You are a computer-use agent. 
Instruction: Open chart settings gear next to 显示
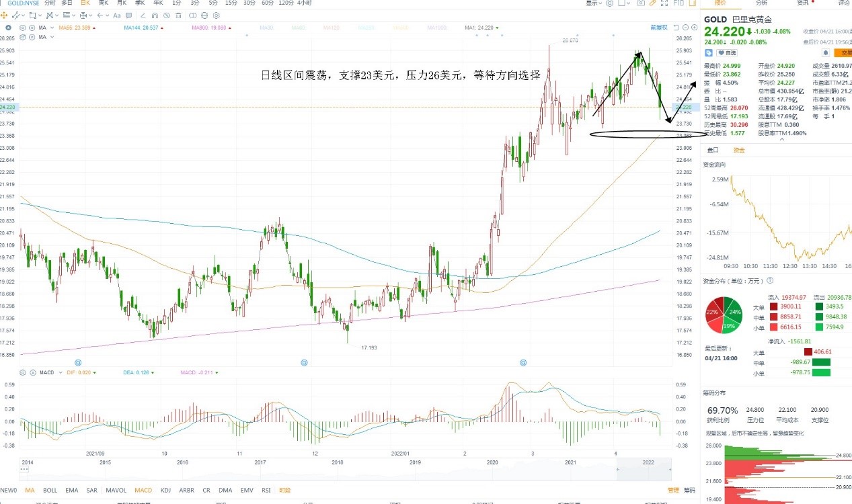609,3
